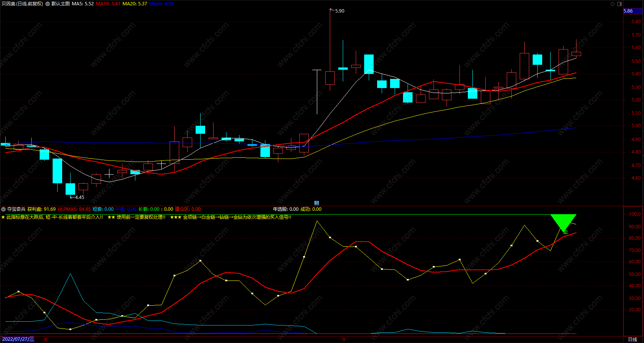Viewport: 644px width, 343px height.
Task: Expand the 夺宝奇兵 indicator dropdown arrow
Action: point(3,209)
